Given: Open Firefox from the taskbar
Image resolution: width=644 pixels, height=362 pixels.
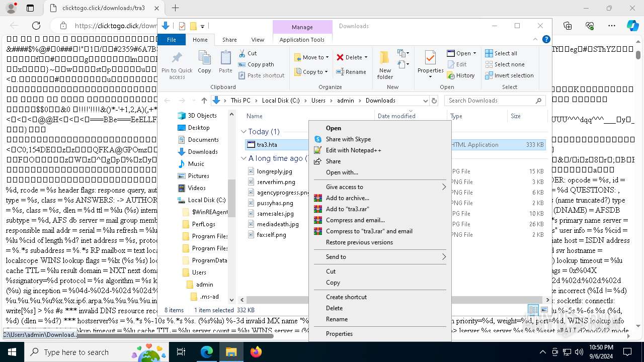Looking at the screenshot, I should click(256, 352).
